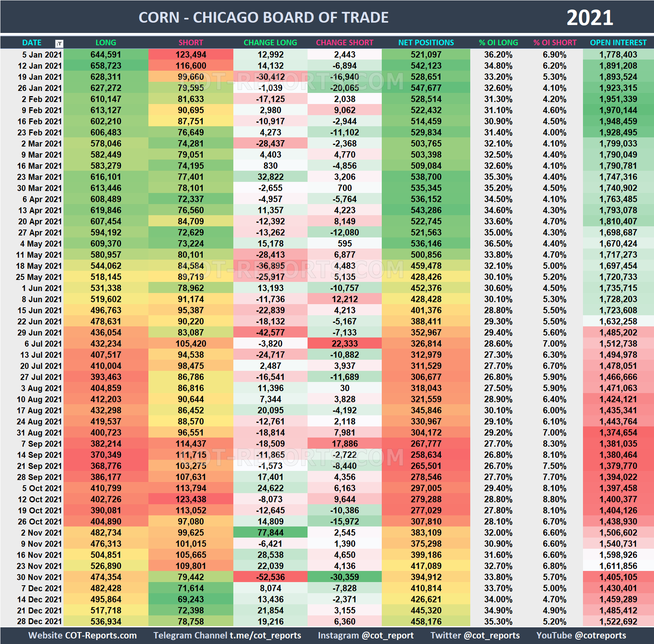
Task: Click the % OI LONG column header
Action: pyautogui.click(x=498, y=42)
